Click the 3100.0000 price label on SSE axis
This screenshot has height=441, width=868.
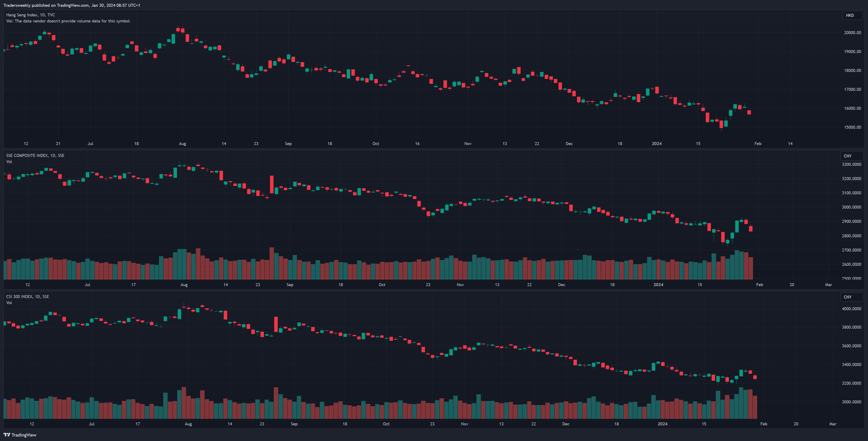851,193
